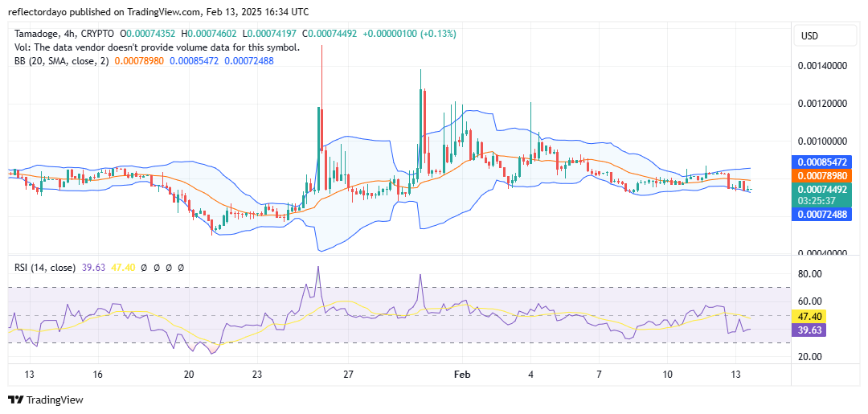Click the "RSI (14, close)" indicator label
This screenshot has width=868, height=414.
coord(45,268)
